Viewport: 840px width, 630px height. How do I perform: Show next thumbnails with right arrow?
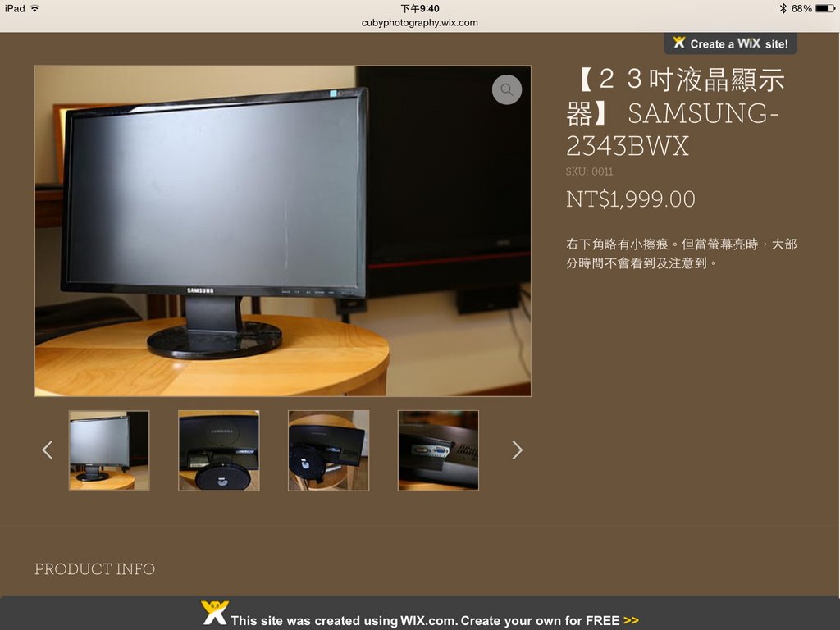[517, 450]
